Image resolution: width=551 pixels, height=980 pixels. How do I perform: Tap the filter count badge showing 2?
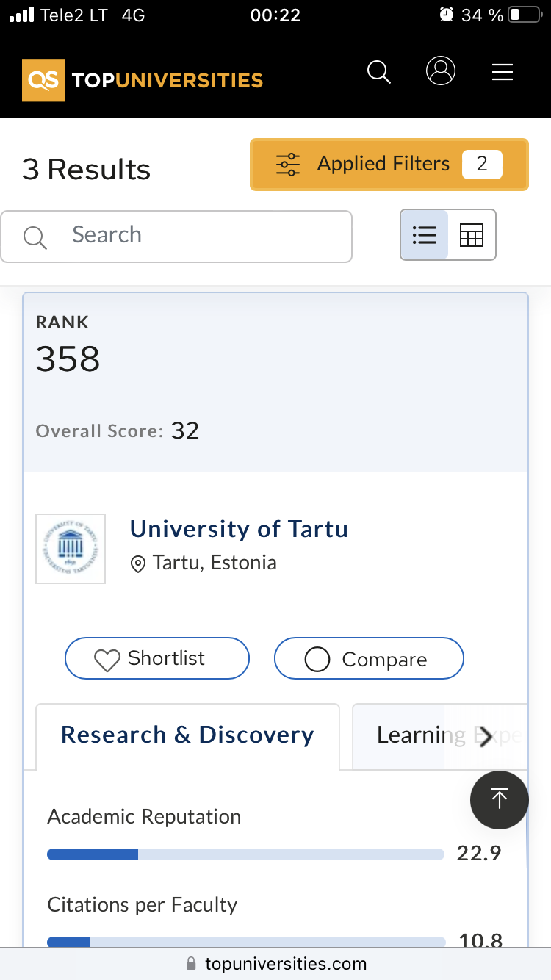(x=482, y=164)
